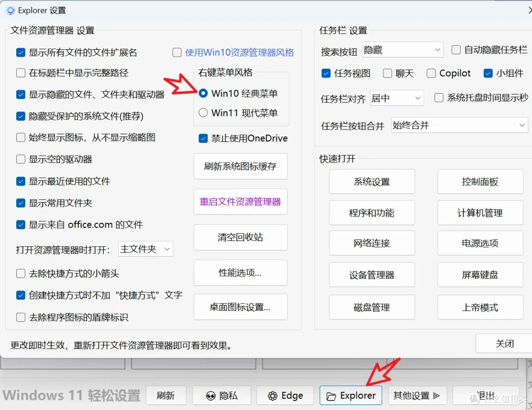This screenshot has width=532, height=410.
Task: Toggle 显示最近使用的文件 checkbox
Action: (21, 181)
